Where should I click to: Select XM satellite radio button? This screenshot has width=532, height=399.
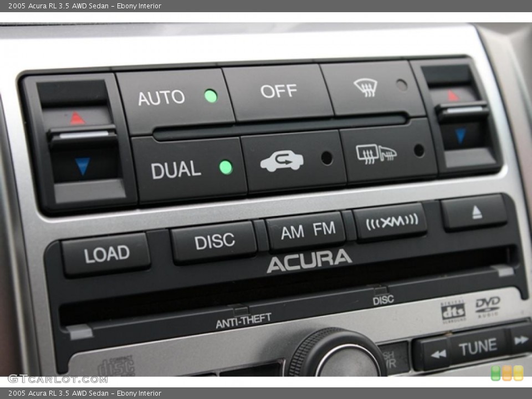click(x=391, y=222)
